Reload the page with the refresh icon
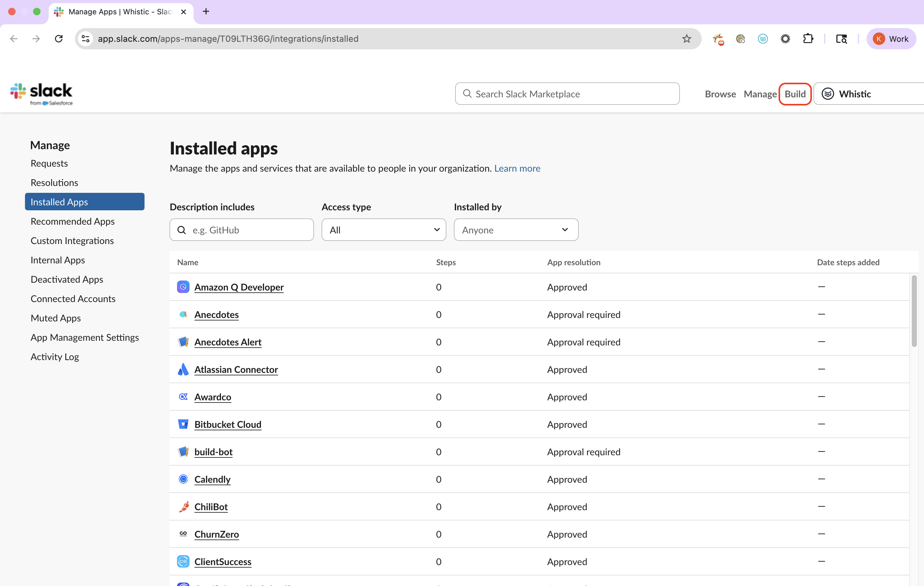The height and width of the screenshot is (586, 924). coord(59,39)
